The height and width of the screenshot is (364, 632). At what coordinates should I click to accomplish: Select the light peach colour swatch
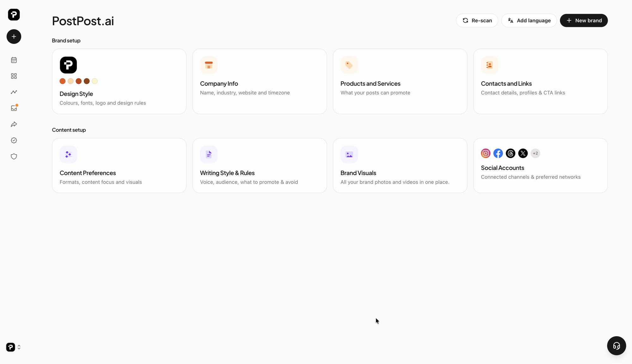tap(71, 81)
